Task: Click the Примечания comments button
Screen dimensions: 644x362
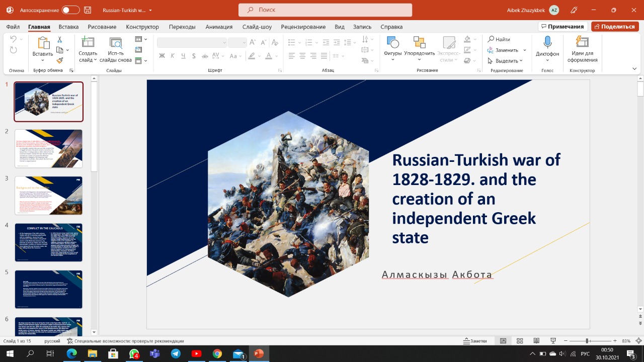Action: (x=563, y=27)
